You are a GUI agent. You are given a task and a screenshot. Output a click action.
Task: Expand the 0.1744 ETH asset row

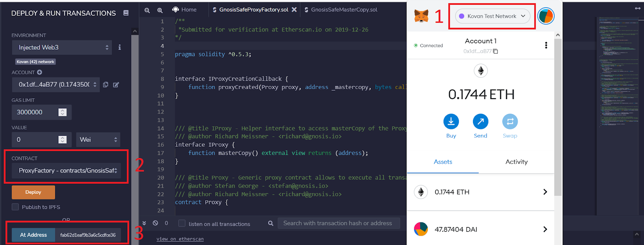pyautogui.click(x=480, y=192)
